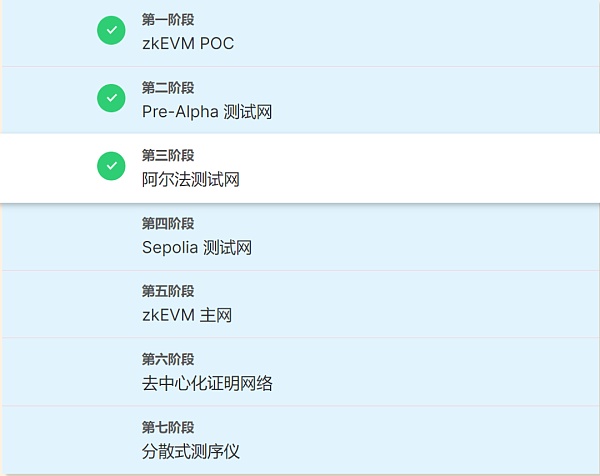600x476 pixels.
Task: Click the green checkmark beside 阿尔法测试网
Action: [111, 166]
